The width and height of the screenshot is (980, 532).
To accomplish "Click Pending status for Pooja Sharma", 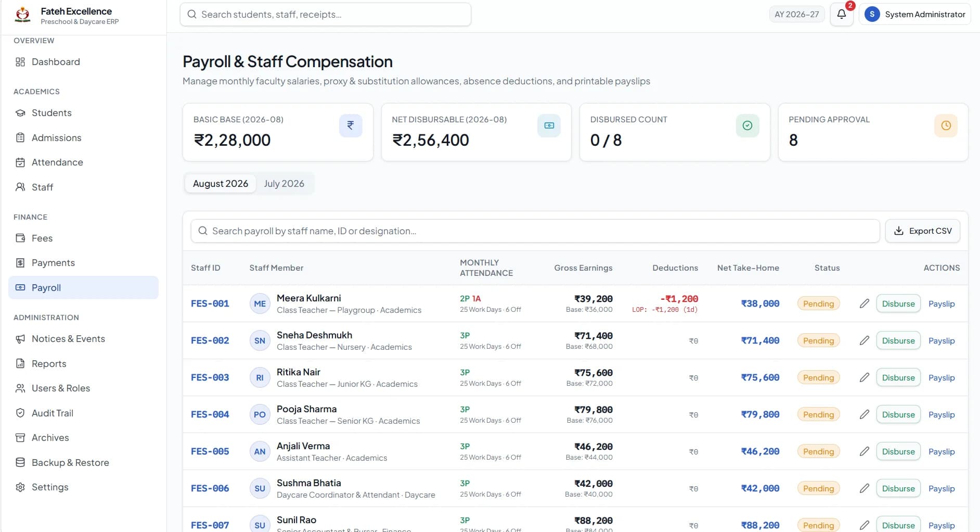I will [x=818, y=414].
